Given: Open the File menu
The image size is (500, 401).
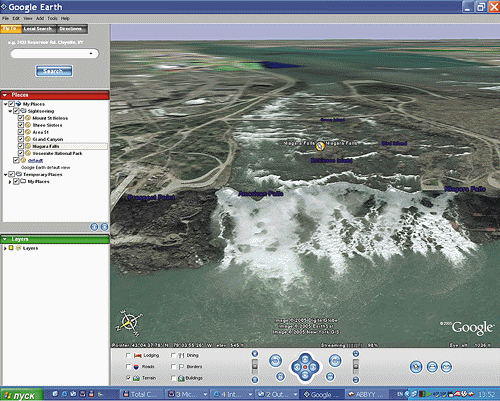Looking at the screenshot, I should (x=5, y=18).
